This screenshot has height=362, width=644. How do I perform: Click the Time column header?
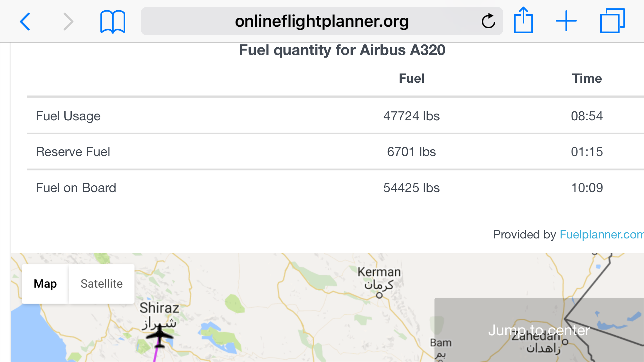pyautogui.click(x=586, y=79)
